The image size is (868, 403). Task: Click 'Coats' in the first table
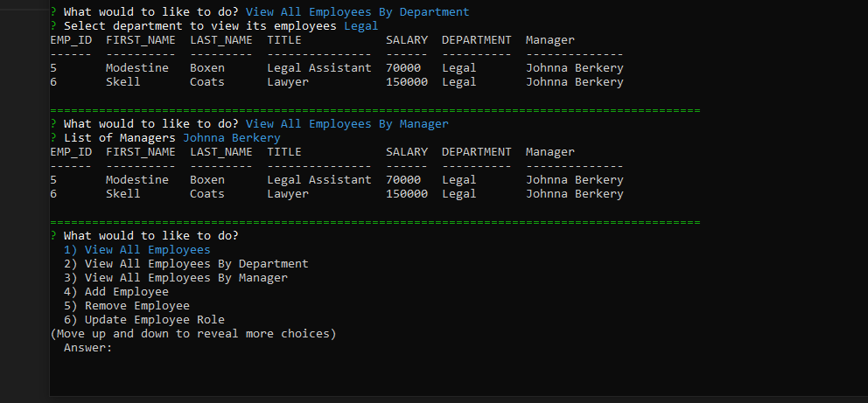[x=207, y=82]
